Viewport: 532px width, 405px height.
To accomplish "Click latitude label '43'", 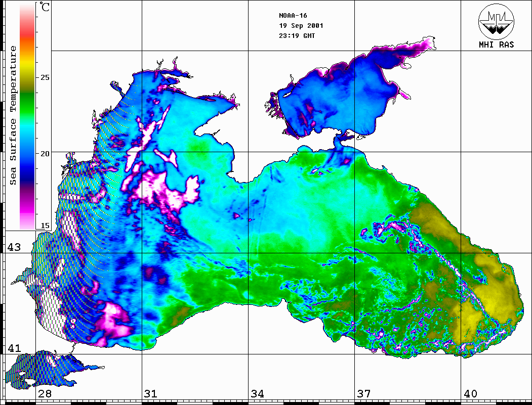I will (14, 247).
